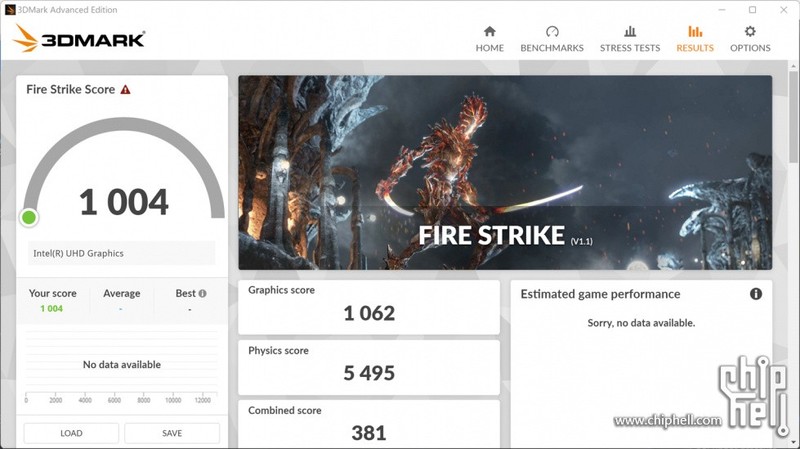Click 'No data available' chart text
Image resolution: width=800 pixels, height=449 pixels.
[x=121, y=365]
